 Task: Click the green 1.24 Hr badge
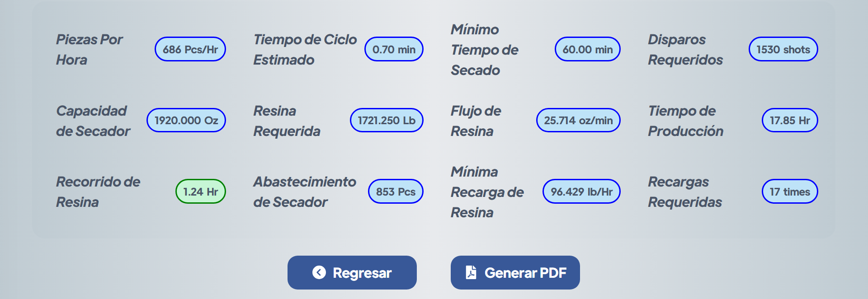(x=201, y=192)
